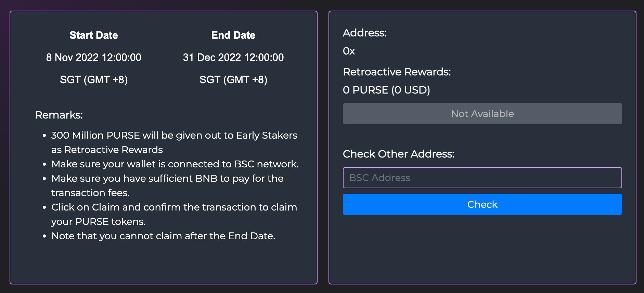The width and height of the screenshot is (644, 293).
Task: Click the BSC network connection remark
Action: point(175,164)
